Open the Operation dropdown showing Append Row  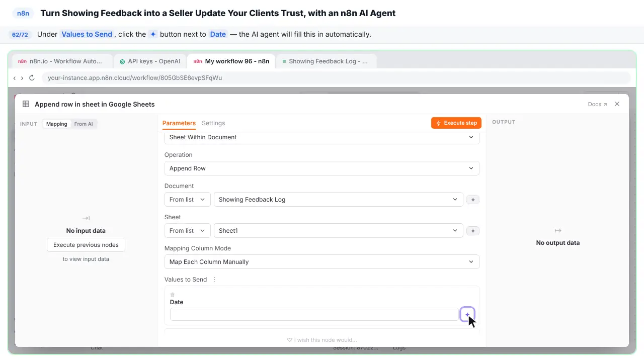[x=321, y=168]
